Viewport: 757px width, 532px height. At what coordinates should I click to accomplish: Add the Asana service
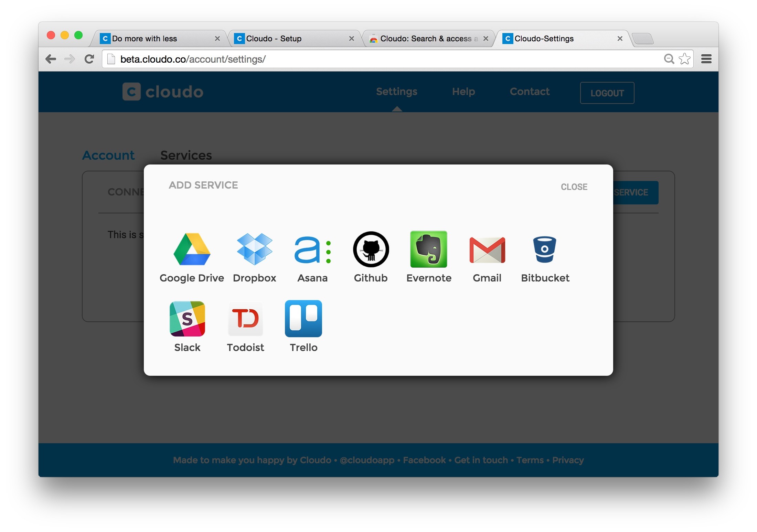coord(312,250)
